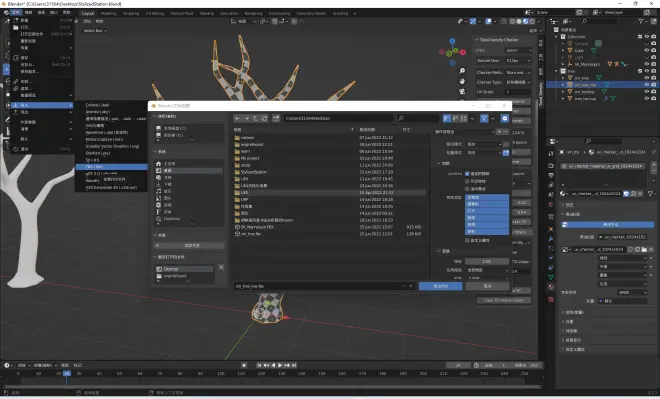Image resolution: width=660 pixels, height=399 pixels.
Task: Click the camera view icon in viewport
Action: pos(462,91)
